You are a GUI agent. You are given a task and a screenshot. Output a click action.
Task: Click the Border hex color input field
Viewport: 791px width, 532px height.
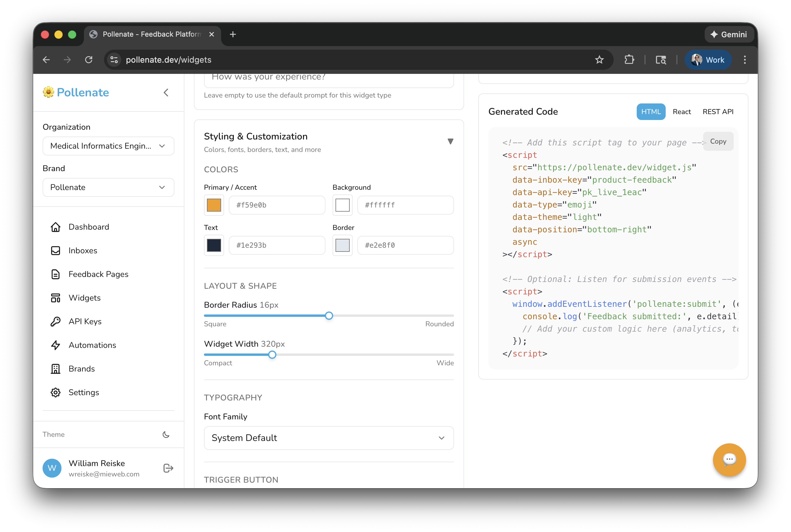tap(405, 245)
